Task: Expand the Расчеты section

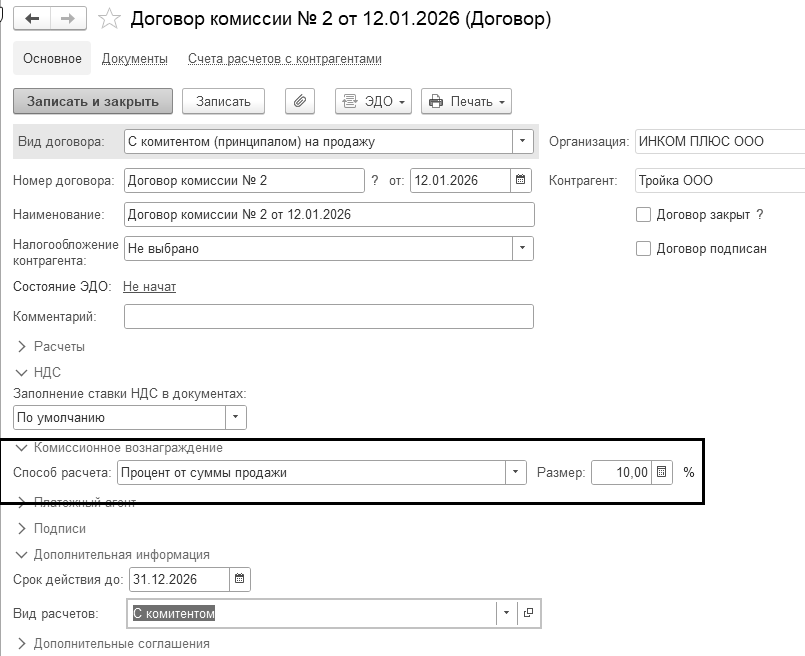Action: pos(50,346)
